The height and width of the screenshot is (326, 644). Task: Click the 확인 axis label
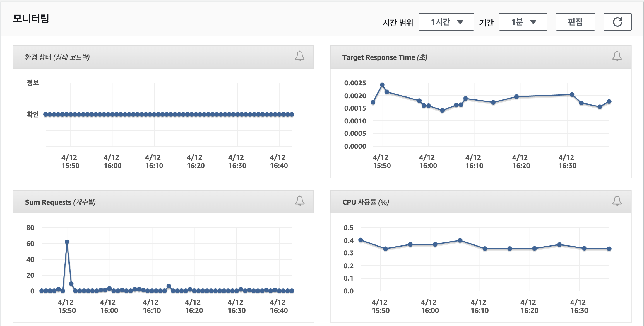click(32, 114)
